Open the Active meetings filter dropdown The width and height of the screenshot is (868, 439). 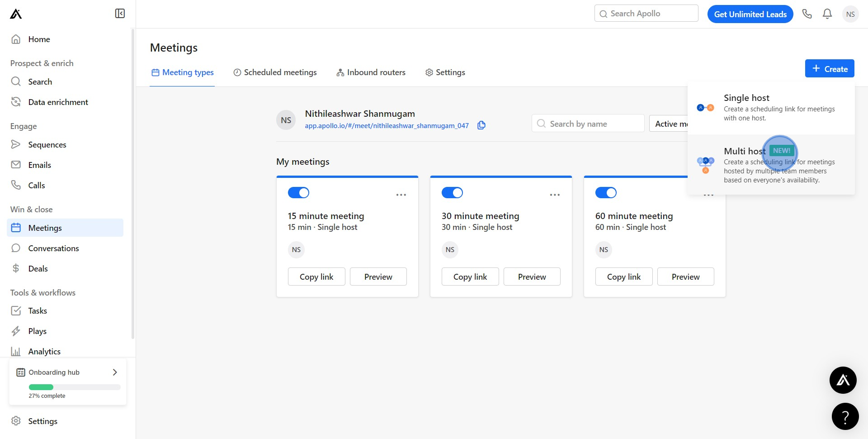[x=669, y=124]
